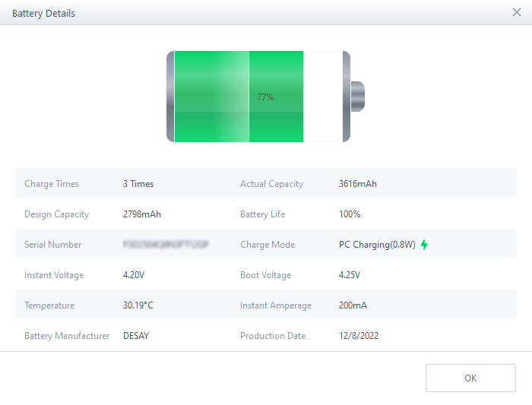Click PC Charging(0.8W) charge mode text
532x405 pixels.
[x=377, y=245]
